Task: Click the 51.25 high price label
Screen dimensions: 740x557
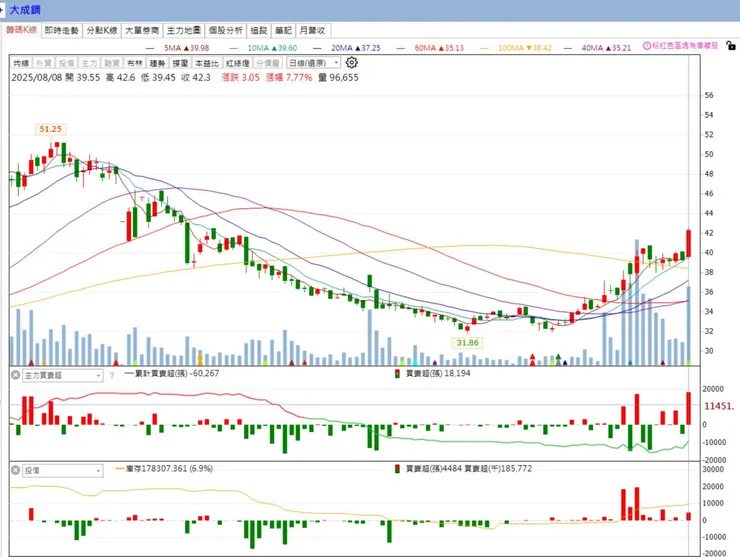Action: (50, 129)
